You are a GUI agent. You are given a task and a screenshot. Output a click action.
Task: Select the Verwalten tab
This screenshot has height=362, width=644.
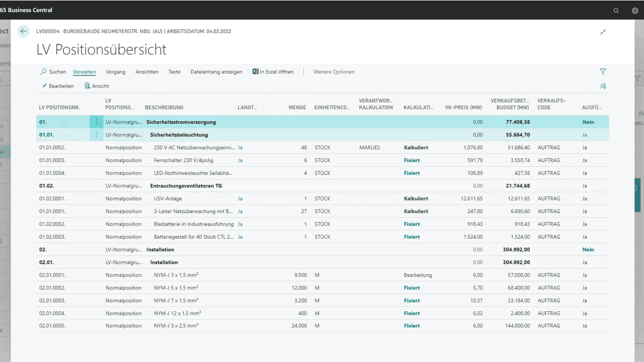(84, 72)
